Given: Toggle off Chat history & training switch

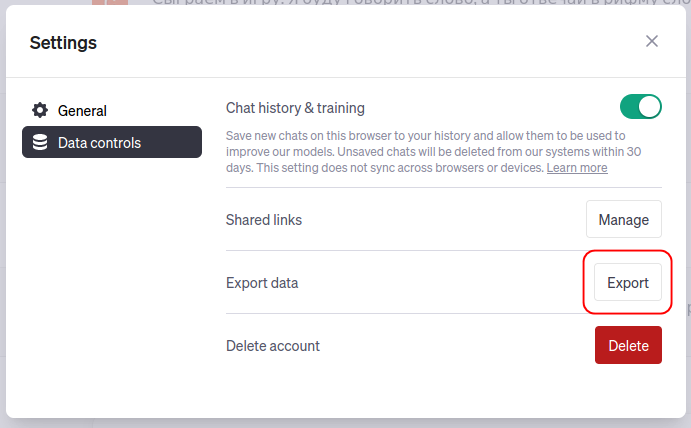Looking at the screenshot, I should coord(640,107).
